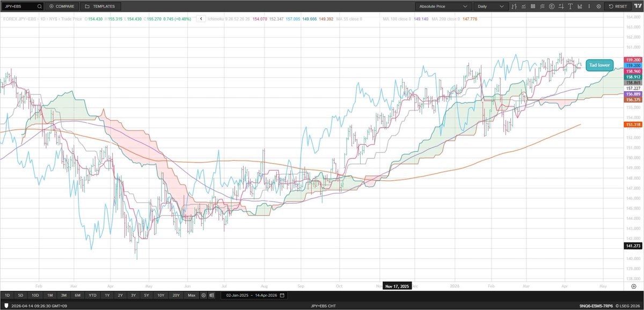Click the target icon next to Max
The image size is (644, 310).
click(203, 295)
